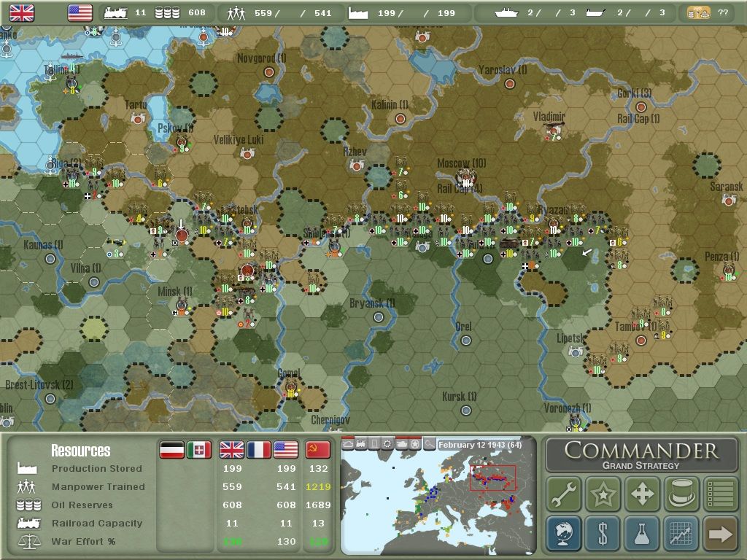
Task: Click the magnifier zoom button on minimap
Action: [x=429, y=444]
